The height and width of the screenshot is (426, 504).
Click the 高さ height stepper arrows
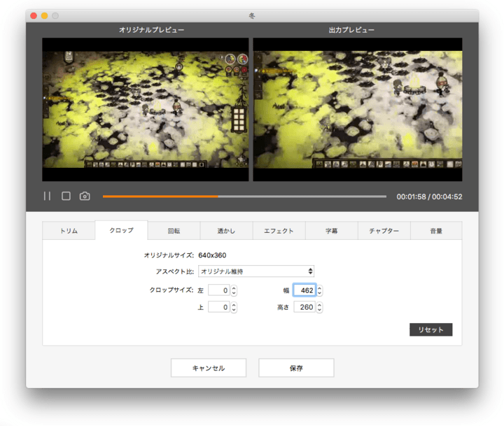[x=320, y=307]
